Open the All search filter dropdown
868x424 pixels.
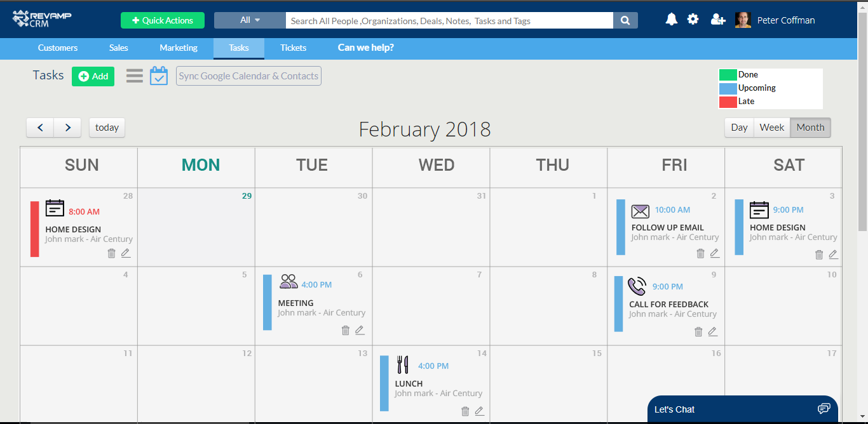[x=250, y=20]
